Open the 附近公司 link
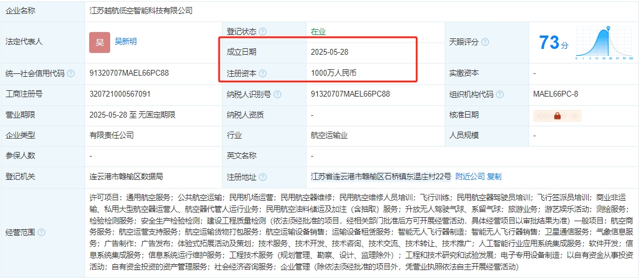644x280 pixels. pos(470,177)
